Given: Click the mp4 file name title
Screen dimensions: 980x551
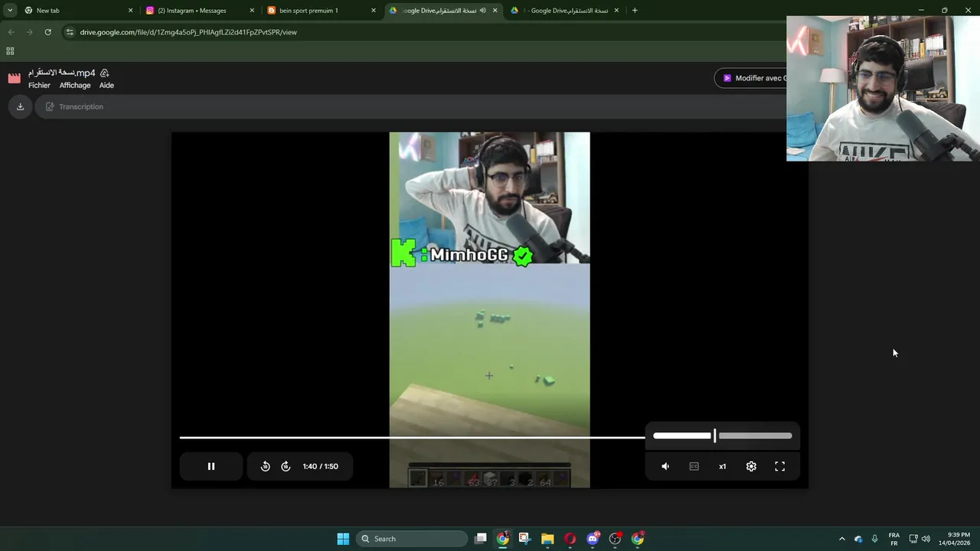Looking at the screenshot, I should coord(61,73).
